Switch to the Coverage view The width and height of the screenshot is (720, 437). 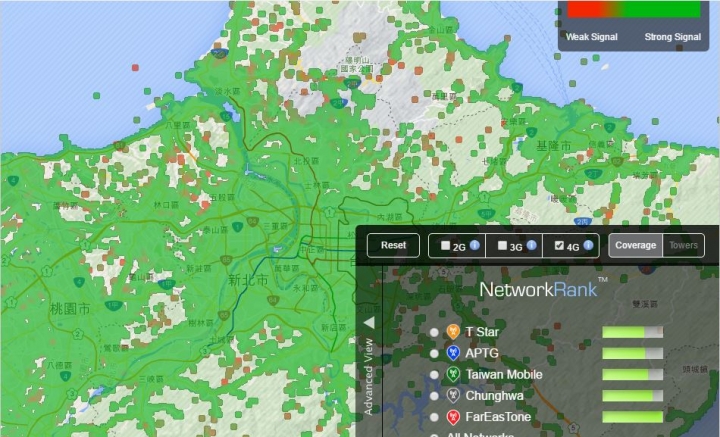636,246
